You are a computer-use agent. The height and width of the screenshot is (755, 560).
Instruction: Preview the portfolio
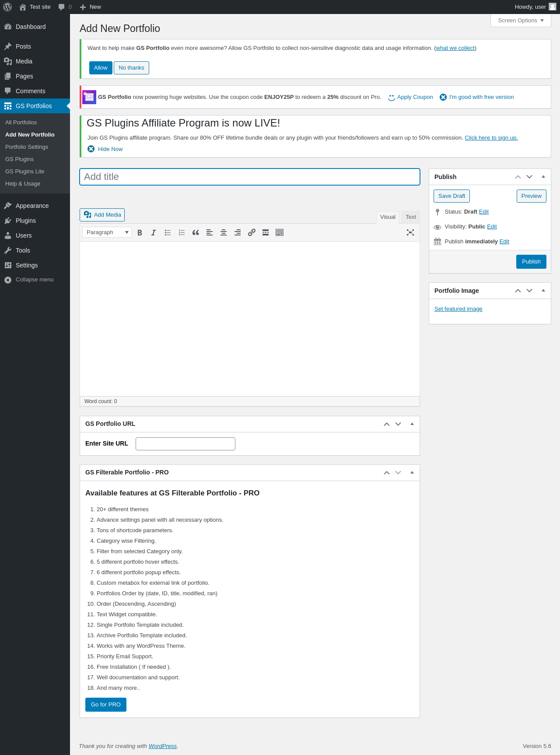532,196
